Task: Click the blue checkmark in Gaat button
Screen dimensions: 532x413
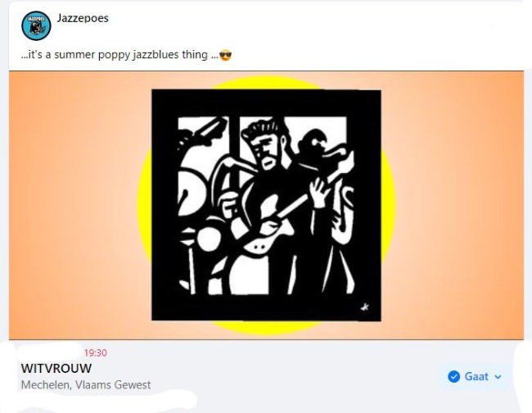Action: pyautogui.click(x=453, y=376)
